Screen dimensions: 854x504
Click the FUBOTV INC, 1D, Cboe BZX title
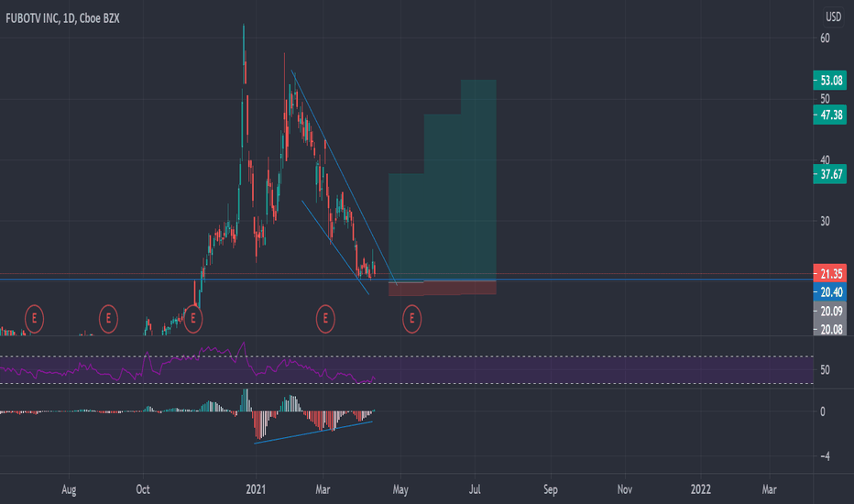tap(62, 18)
